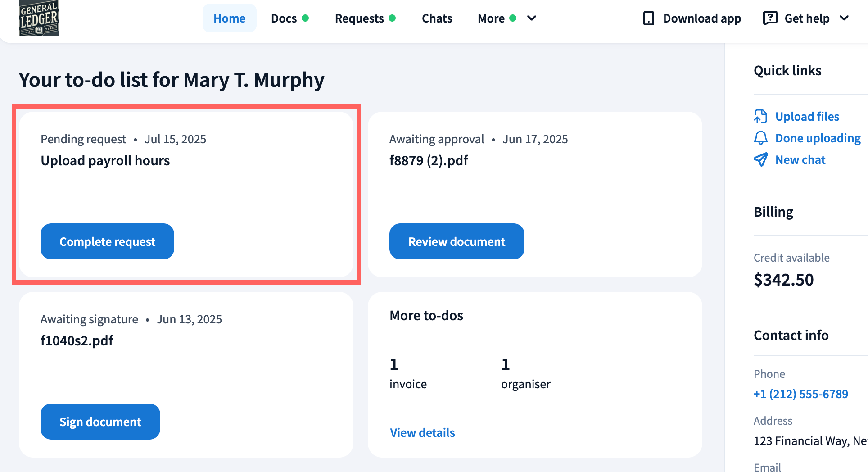The height and width of the screenshot is (472, 868).
Task: Expand the More menu chevron
Action: tap(532, 18)
